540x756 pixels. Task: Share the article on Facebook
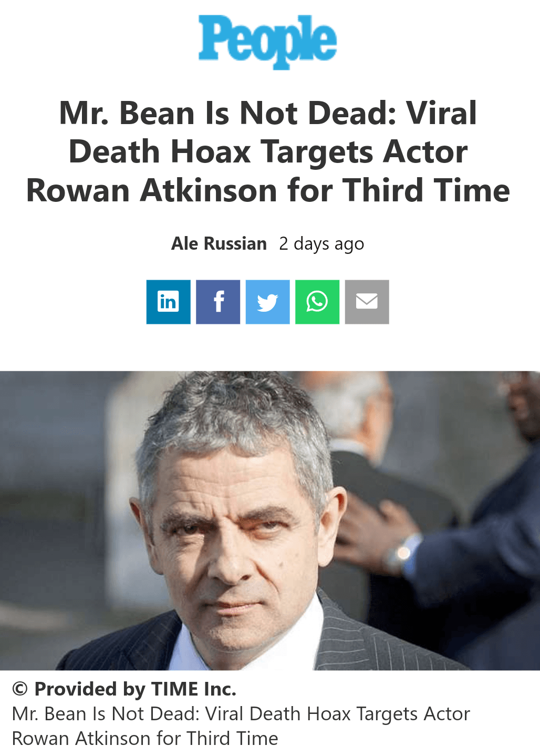218,302
